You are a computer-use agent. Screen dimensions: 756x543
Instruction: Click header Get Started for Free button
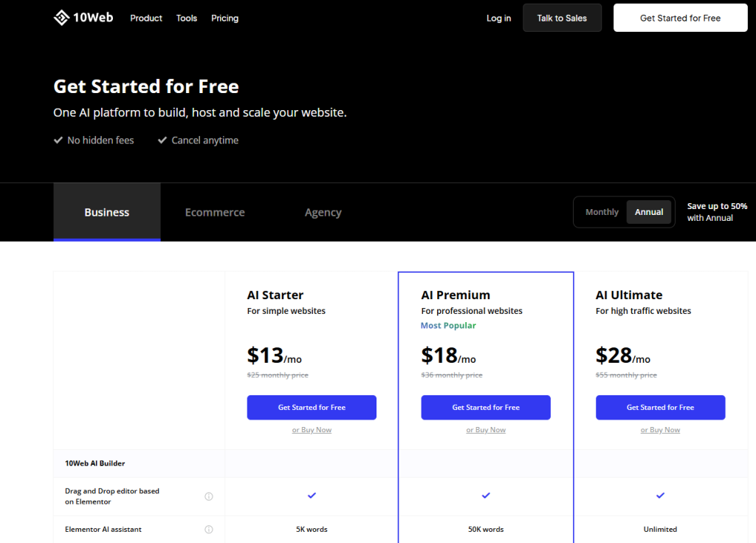tap(680, 18)
